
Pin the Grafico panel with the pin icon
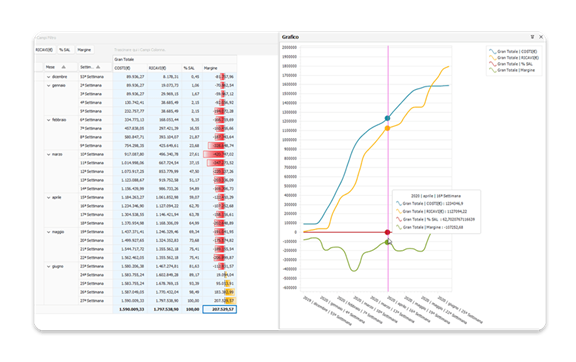click(532, 37)
